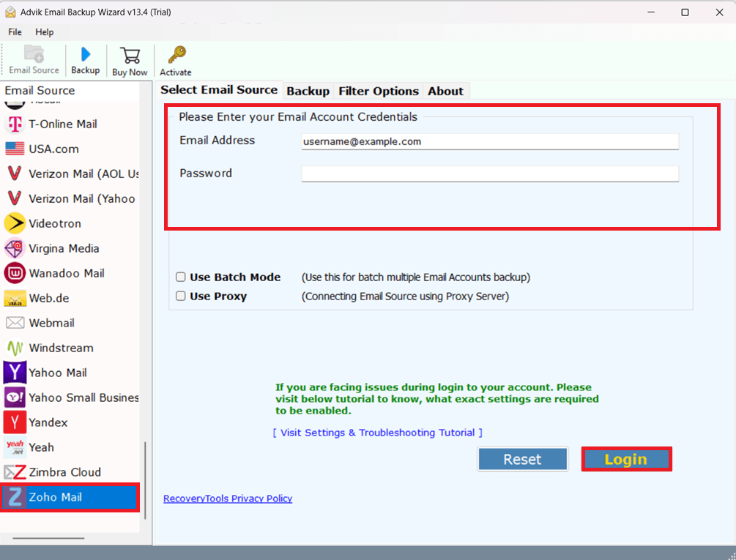736x560 pixels.
Task: Open the File menu
Action: point(15,32)
